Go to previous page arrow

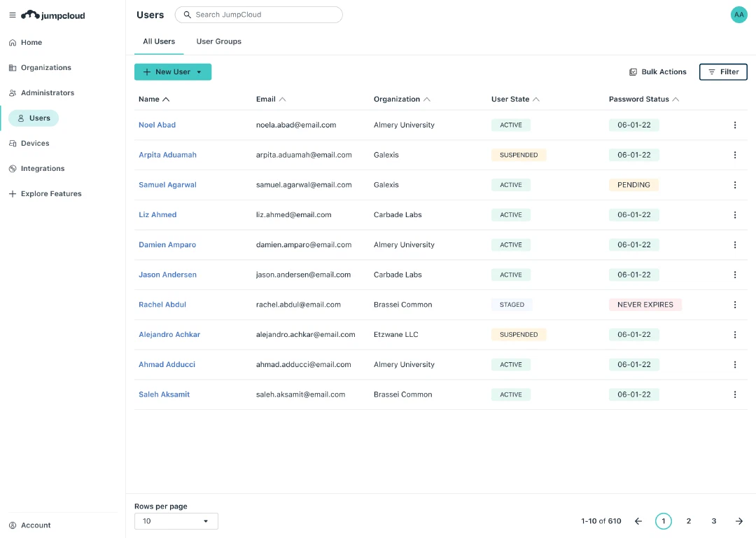pos(638,521)
